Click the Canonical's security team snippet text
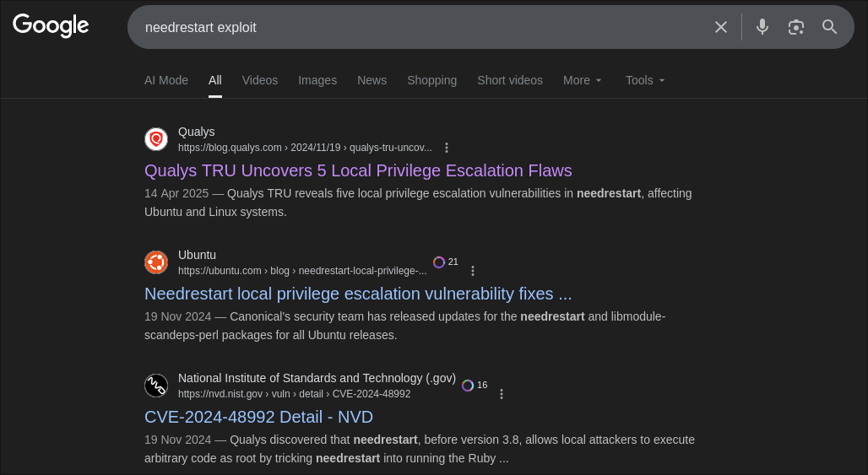 tap(404, 326)
